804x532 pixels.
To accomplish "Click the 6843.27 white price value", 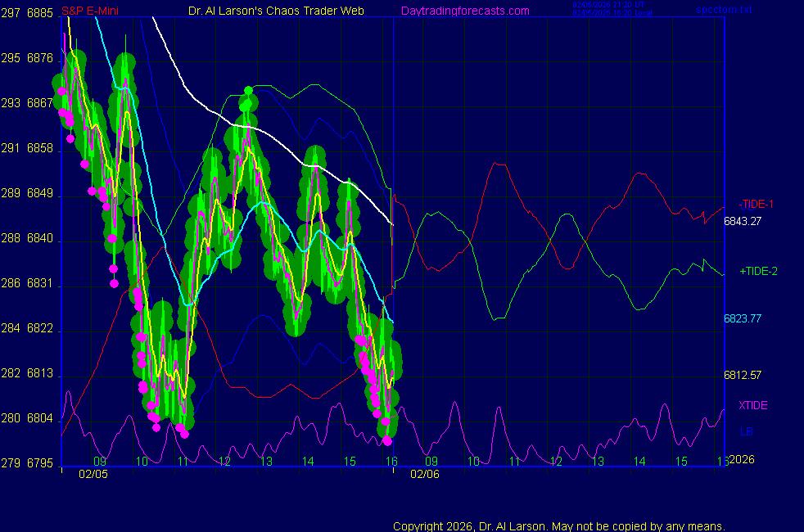I will tap(742, 220).
